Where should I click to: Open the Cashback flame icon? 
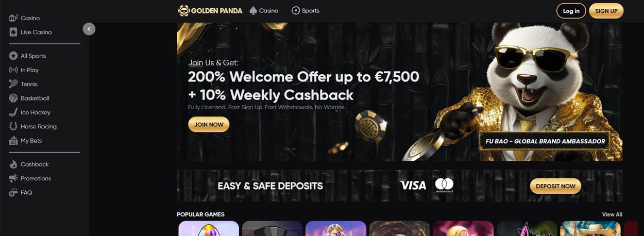pyautogui.click(x=13, y=164)
